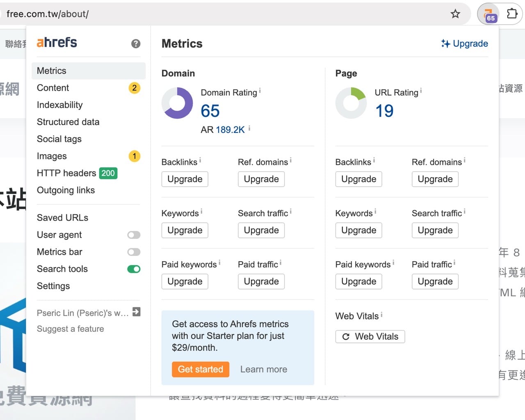Click info icon beside AR 189.2K
The height and width of the screenshot is (420, 525).
[x=249, y=128]
